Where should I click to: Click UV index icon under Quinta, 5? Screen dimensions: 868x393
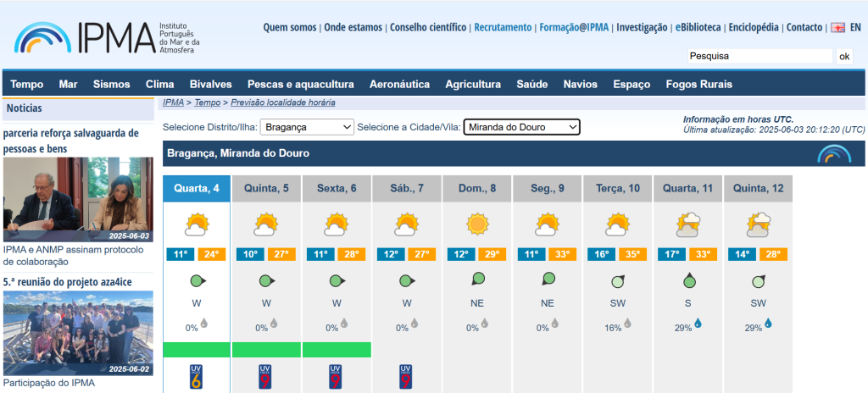265,376
